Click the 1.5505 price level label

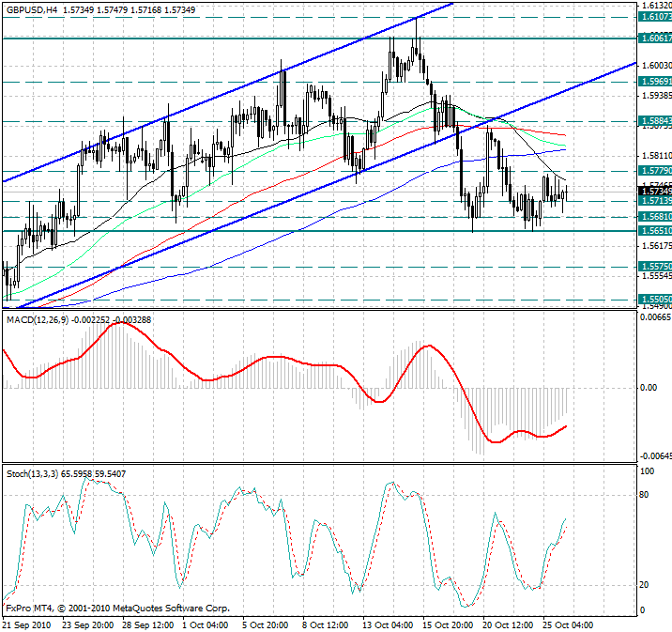655,299
